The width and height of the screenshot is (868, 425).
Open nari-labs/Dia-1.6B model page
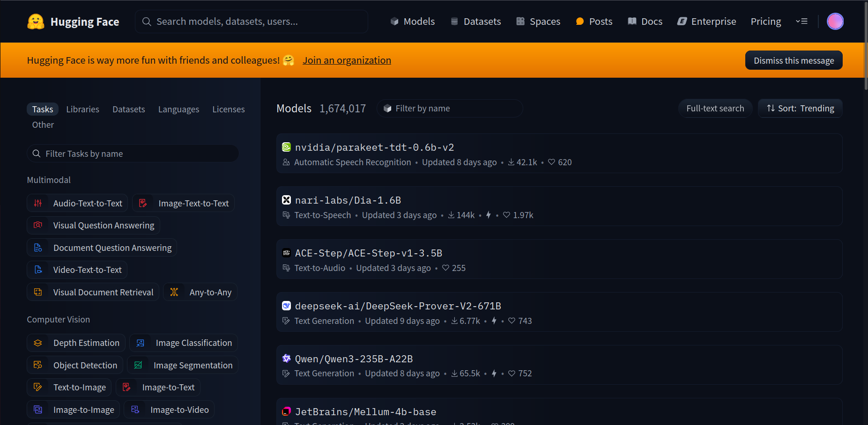click(x=559, y=206)
